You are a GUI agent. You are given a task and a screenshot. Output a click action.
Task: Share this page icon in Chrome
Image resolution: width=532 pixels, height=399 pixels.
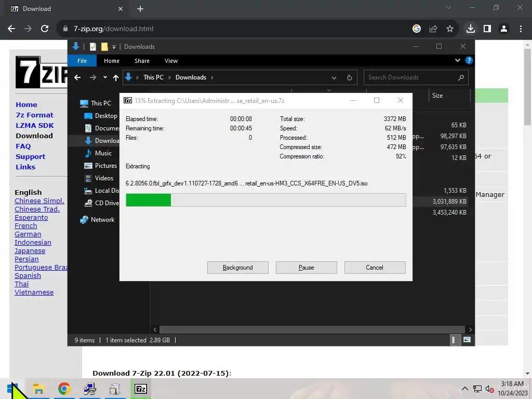[x=433, y=29]
